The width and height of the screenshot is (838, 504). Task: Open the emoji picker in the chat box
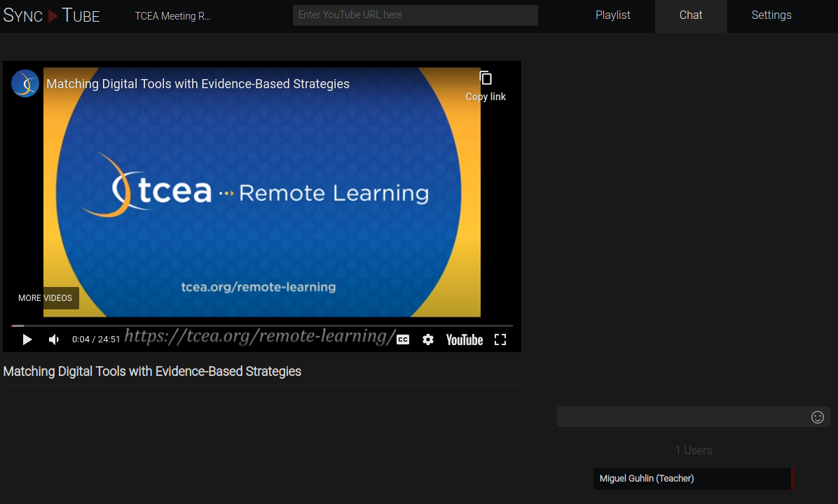pos(817,417)
